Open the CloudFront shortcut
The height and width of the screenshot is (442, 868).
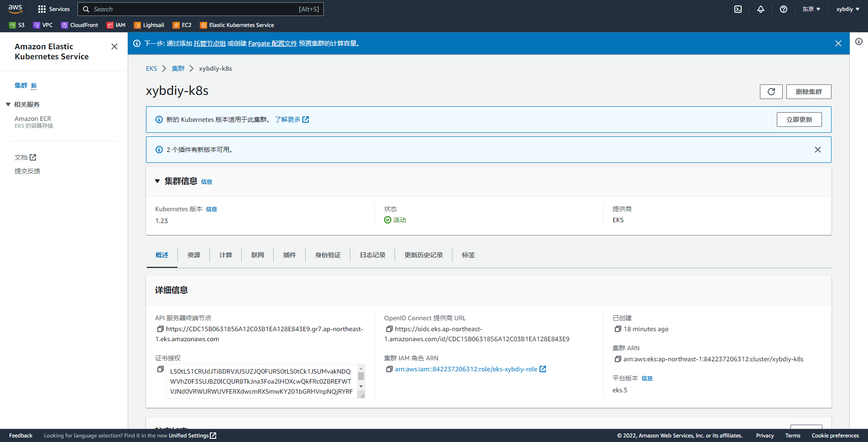click(x=80, y=25)
